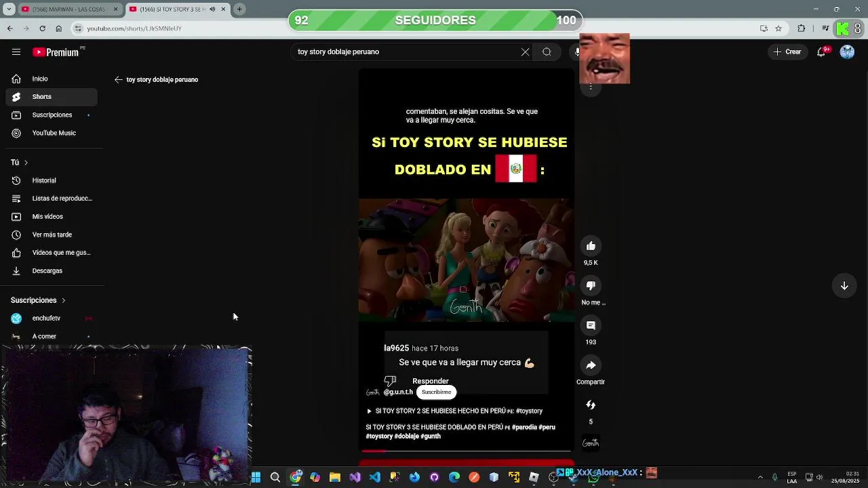The image size is (868, 488).
Task: Clear the search query with X
Action: (525, 52)
